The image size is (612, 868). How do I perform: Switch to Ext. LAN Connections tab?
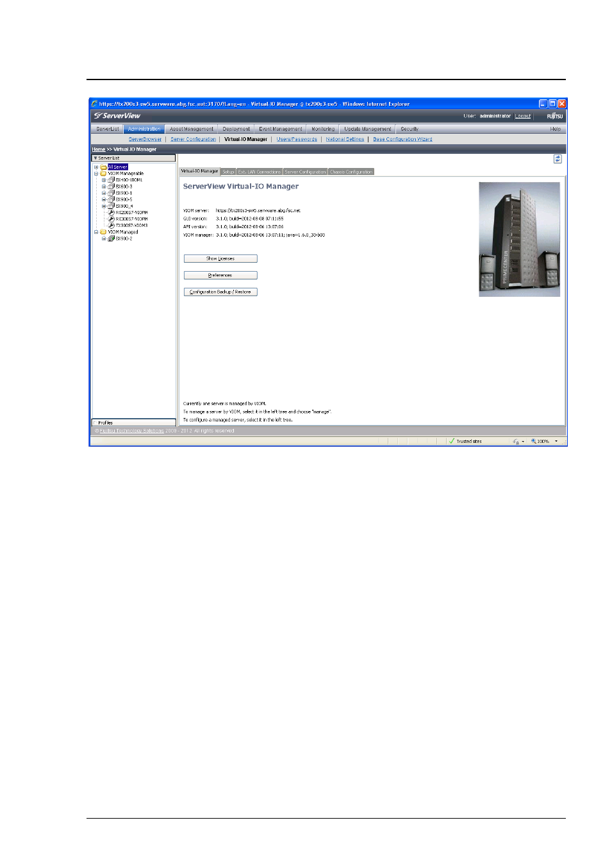pyautogui.click(x=260, y=172)
